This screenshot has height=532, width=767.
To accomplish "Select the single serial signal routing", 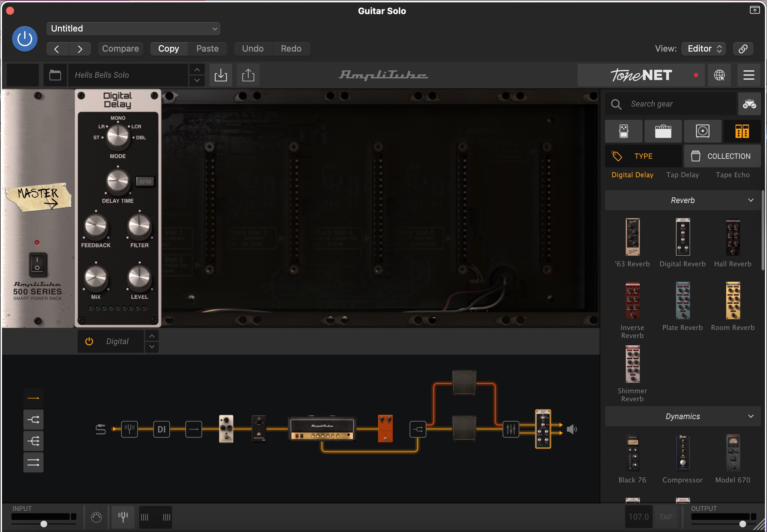I will tap(33, 398).
